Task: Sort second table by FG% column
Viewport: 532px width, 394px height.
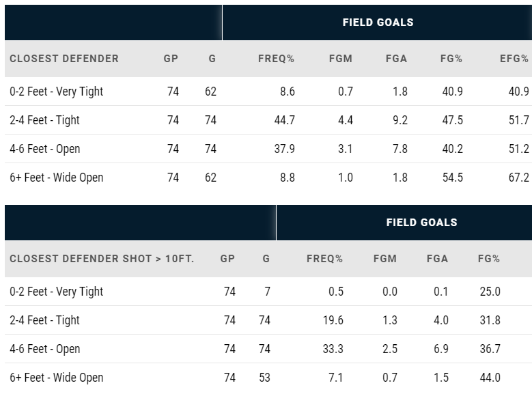Action: pyautogui.click(x=488, y=259)
